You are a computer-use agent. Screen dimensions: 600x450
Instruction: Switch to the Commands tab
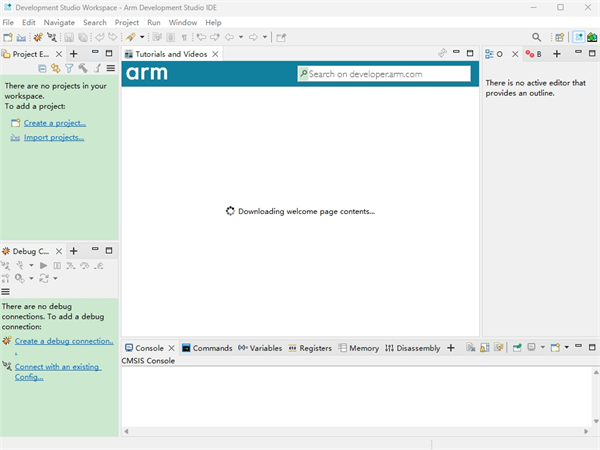click(x=207, y=348)
